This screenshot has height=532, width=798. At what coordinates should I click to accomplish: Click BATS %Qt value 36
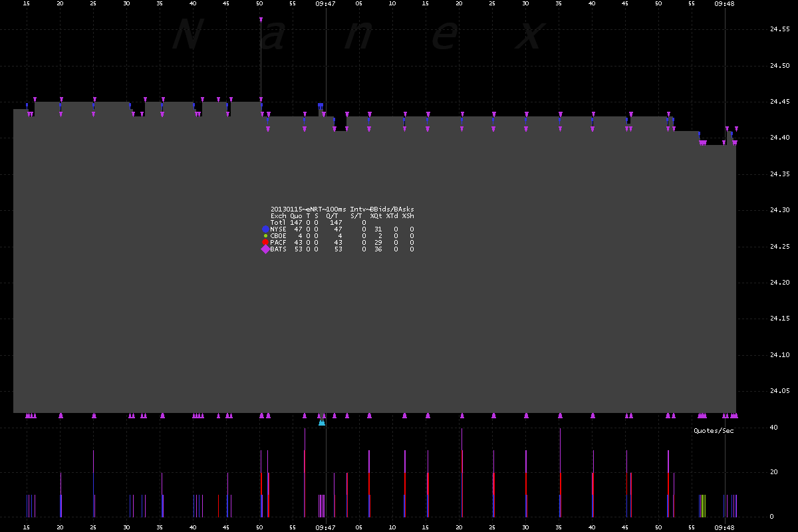(378, 249)
